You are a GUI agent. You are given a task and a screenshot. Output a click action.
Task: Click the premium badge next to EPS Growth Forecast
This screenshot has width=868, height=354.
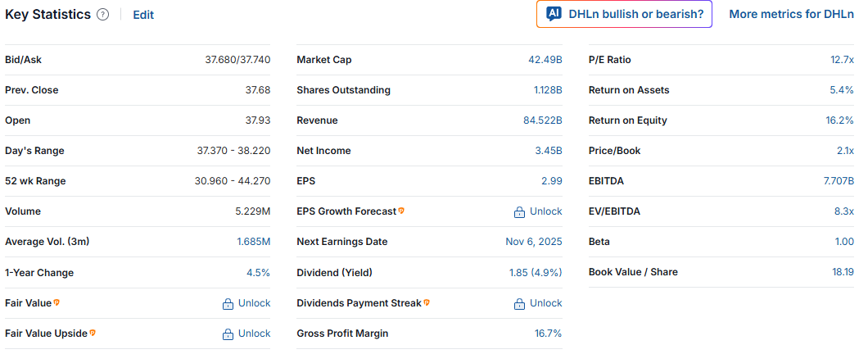(x=401, y=211)
